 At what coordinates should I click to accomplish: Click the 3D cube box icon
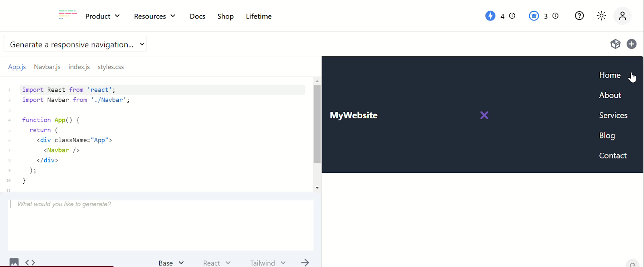615,44
